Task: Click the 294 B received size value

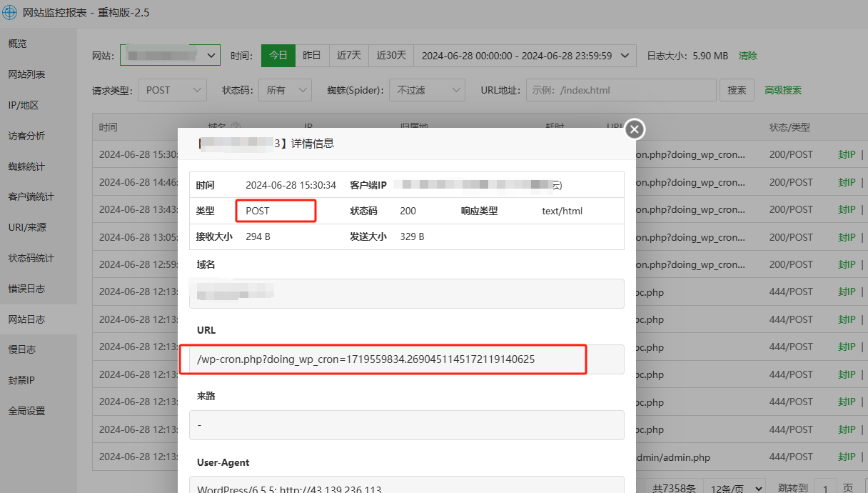Action: (258, 236)
